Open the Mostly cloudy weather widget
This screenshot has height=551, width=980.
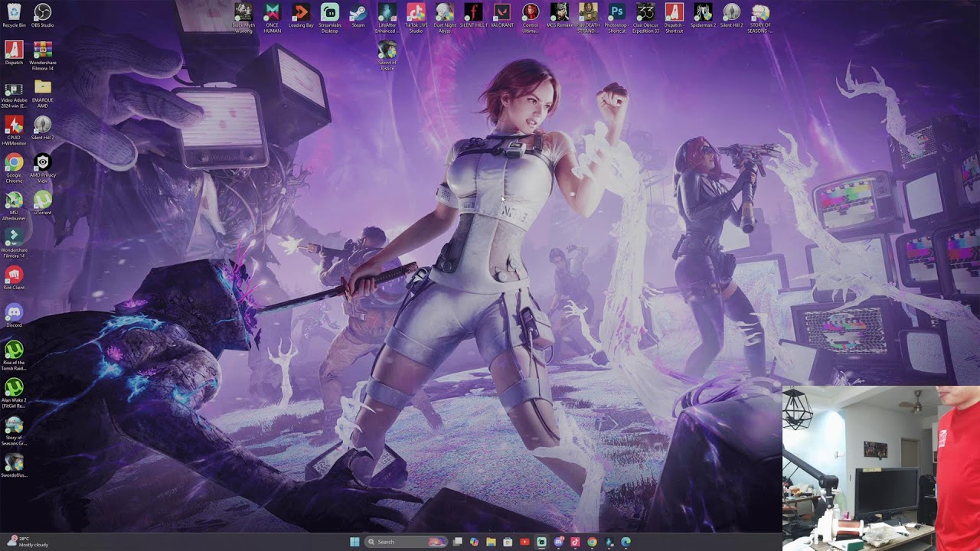click(x=28, y=542)
